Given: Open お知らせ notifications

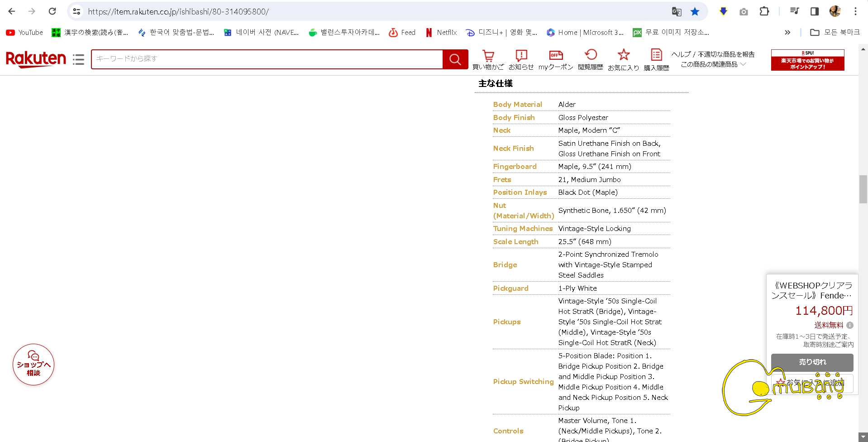Looking at the screenshot, I should click(521, 60).
